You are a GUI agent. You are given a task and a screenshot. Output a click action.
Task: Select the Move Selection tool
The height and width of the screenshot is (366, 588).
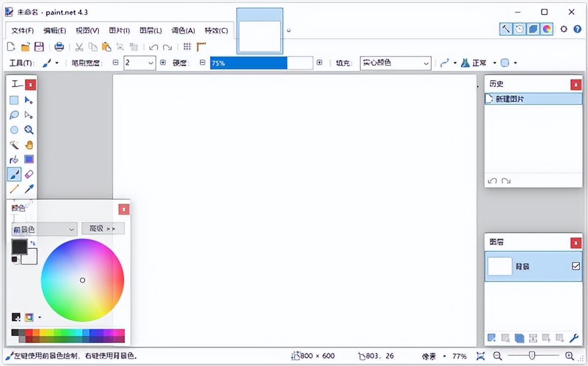(29, 115)
